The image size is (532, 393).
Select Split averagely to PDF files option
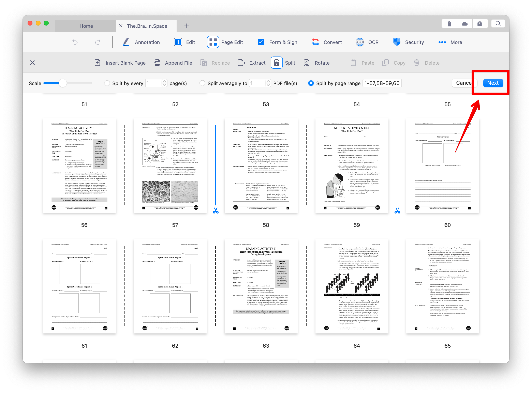pyautogui.click(x=202, y=83)
